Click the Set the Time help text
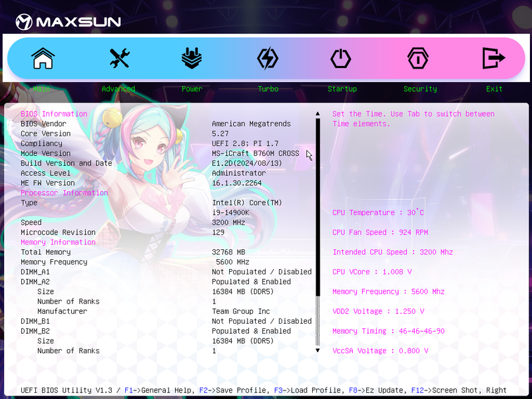The image size is (532, 399). [413, 119]
